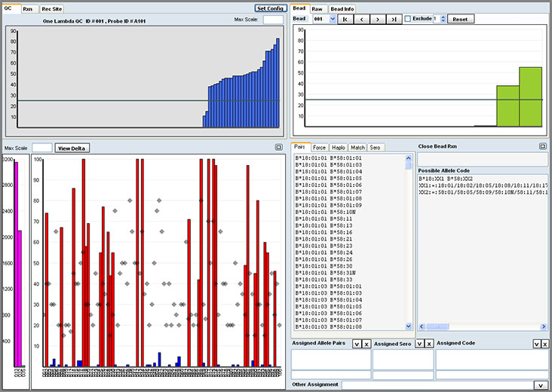Enable the Exclude checkbox
Image resolution: width=552 pixels, height=392 pixels.
point(408,19)
